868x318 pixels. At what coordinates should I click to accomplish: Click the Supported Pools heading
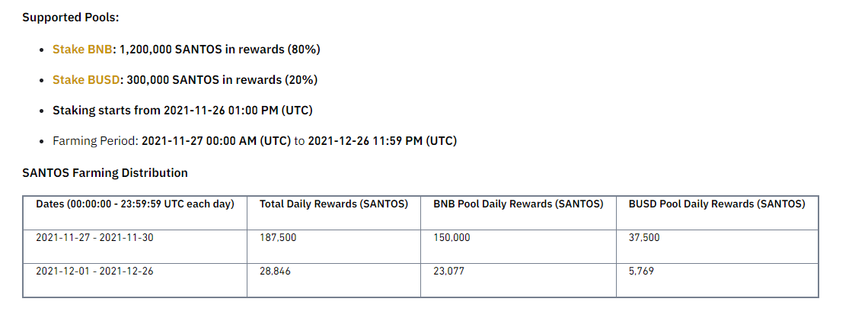71,17
